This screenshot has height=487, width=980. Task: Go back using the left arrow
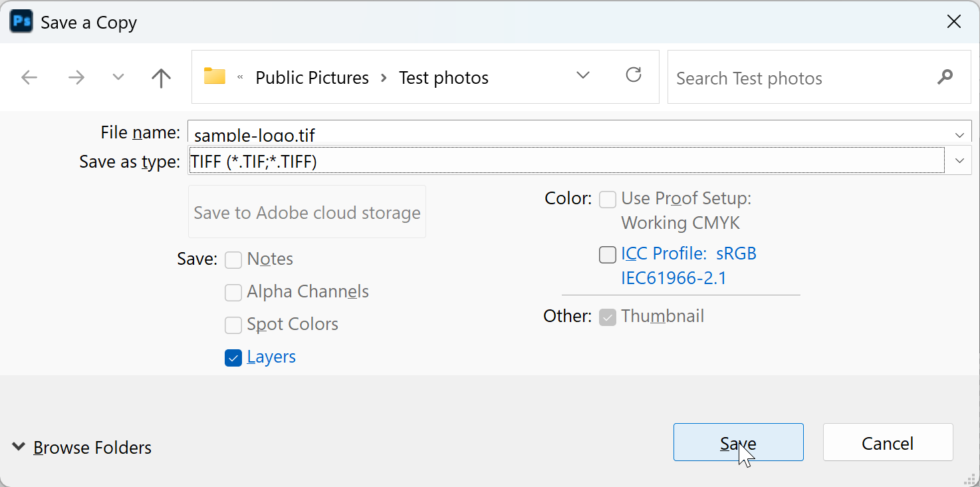pyautogui.click(x=29, y=78)
